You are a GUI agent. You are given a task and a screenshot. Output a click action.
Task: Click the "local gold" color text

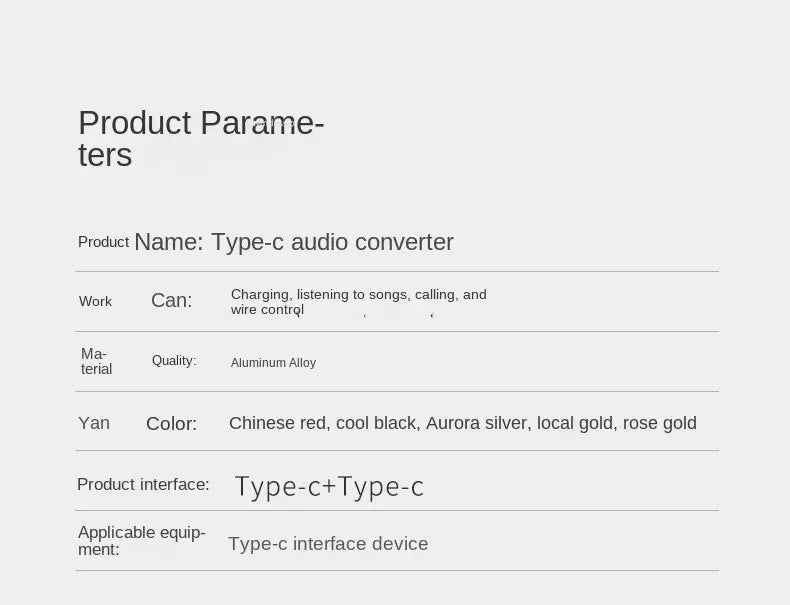pyautogui.click(x=574, y=423)
